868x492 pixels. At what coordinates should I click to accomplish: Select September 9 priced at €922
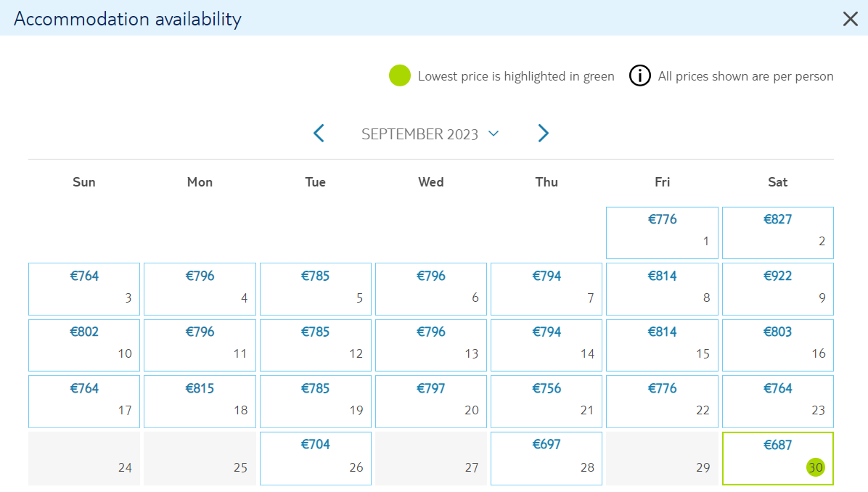click(778, 289)
